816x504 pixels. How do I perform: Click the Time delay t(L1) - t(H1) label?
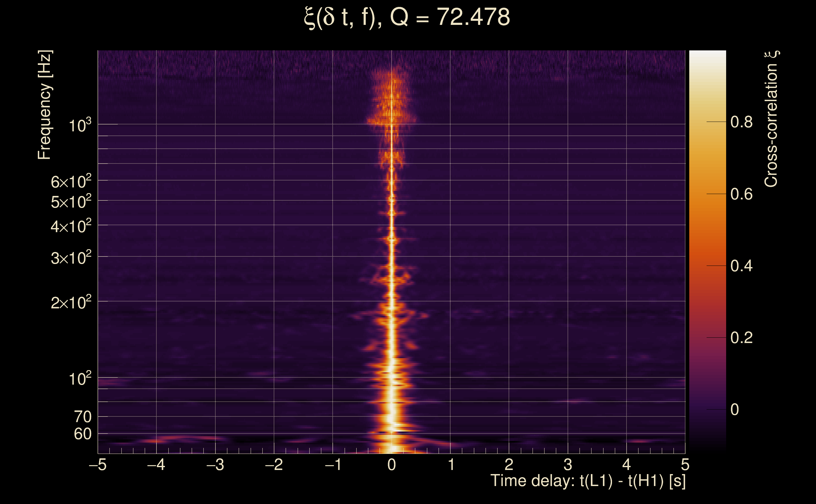click(x=588, y=481)
